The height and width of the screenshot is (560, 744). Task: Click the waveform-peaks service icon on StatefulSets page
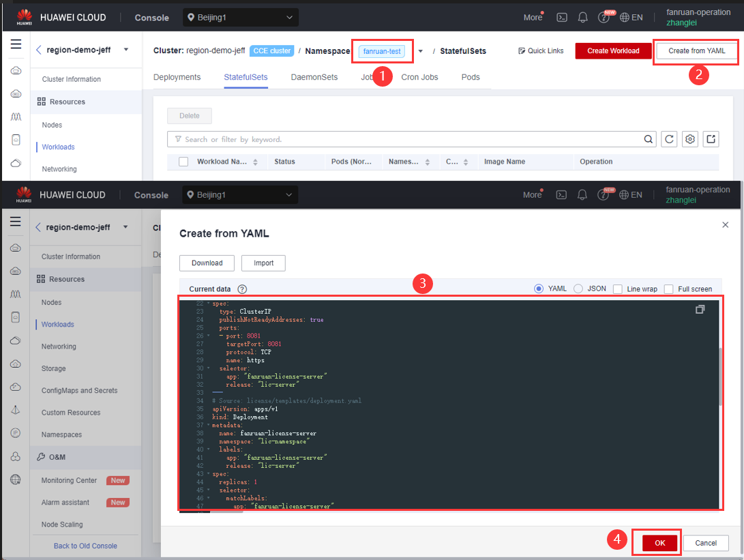pos(16,117)
